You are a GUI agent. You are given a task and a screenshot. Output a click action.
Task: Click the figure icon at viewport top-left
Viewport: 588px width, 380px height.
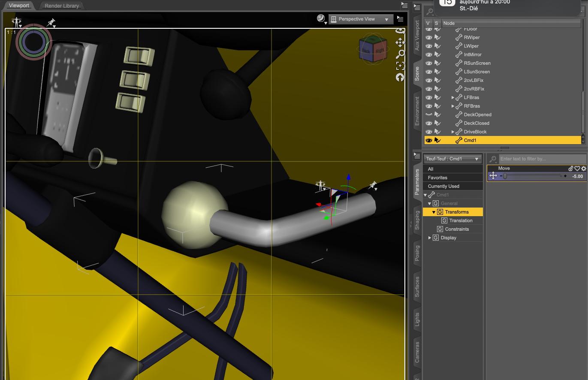(17, 22)
